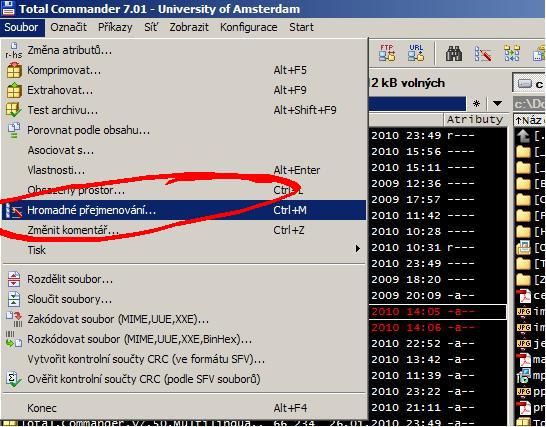Select Rozdělit soubor menu entry

184,279
